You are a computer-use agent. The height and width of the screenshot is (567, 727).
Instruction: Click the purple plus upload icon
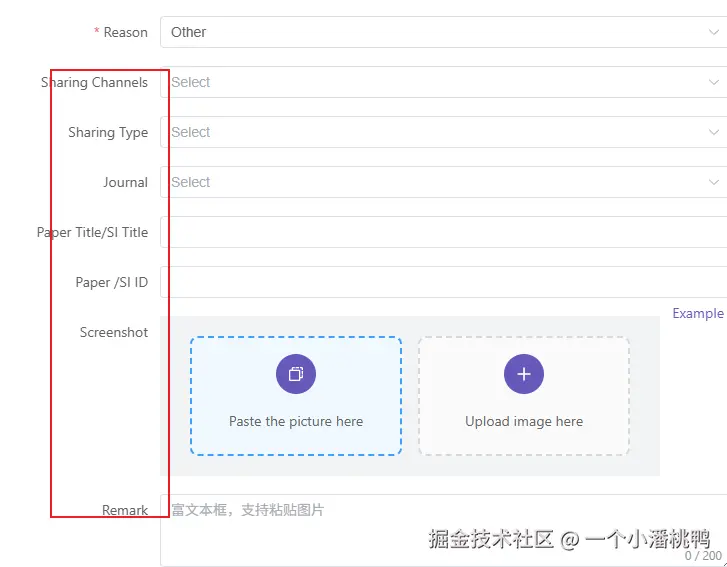[x=524, y=374]
